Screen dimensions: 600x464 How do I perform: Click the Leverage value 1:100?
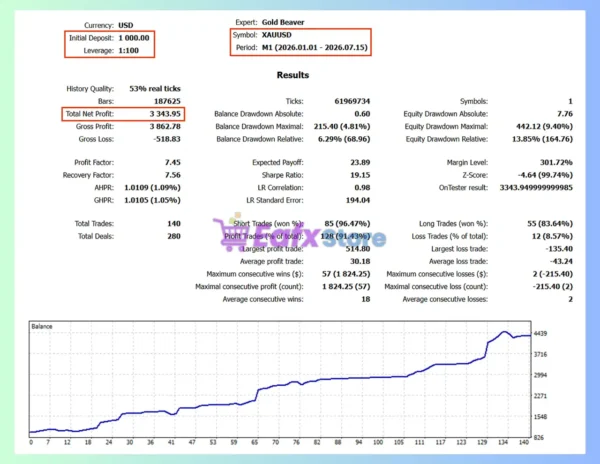coord(128,50)
